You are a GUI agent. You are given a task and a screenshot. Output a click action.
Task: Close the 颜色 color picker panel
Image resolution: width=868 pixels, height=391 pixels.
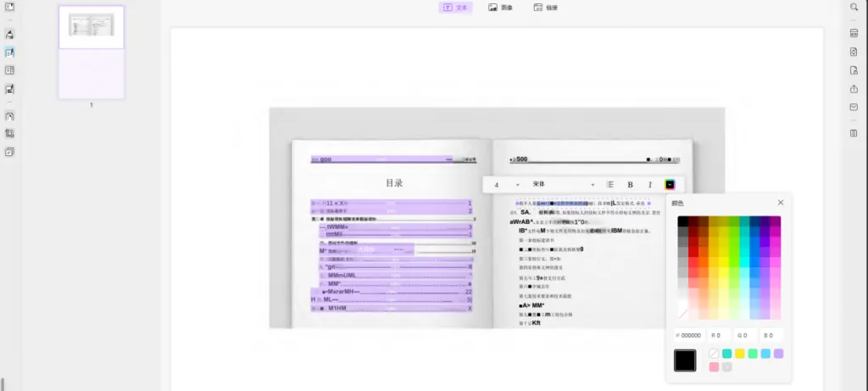[781, 203]
